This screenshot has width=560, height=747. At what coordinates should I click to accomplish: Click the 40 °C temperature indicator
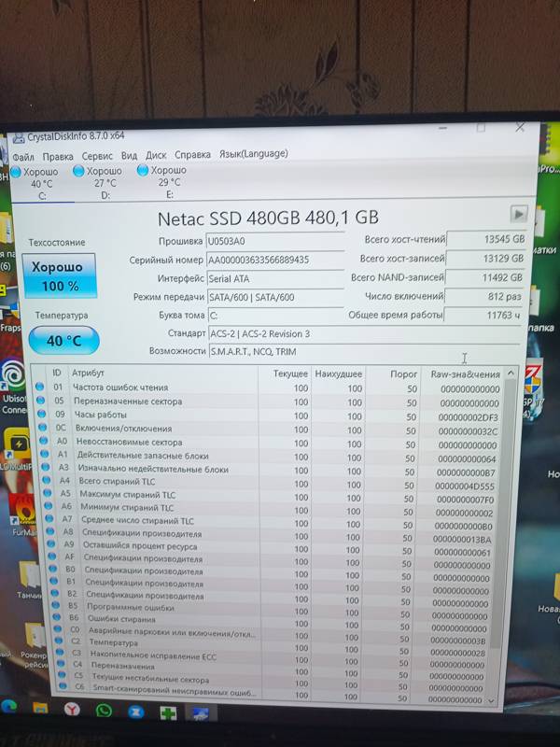[63, 340]
